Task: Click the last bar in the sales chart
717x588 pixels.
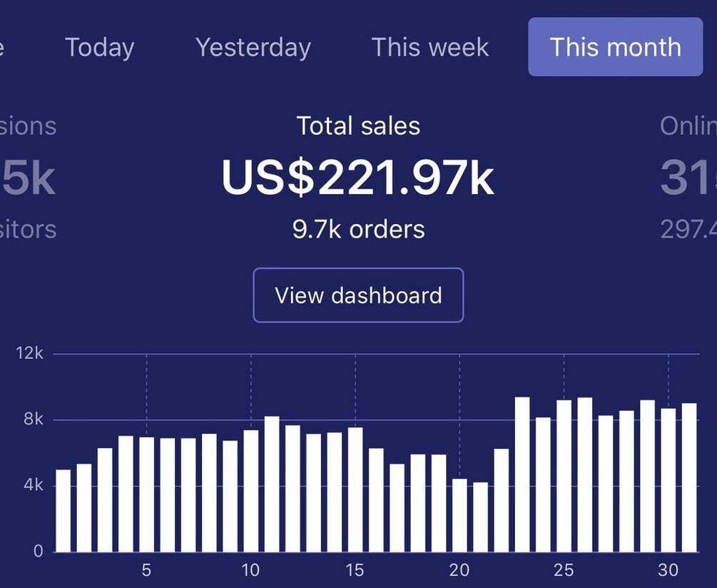Action: pyautogui.click(x=689, y=477)
